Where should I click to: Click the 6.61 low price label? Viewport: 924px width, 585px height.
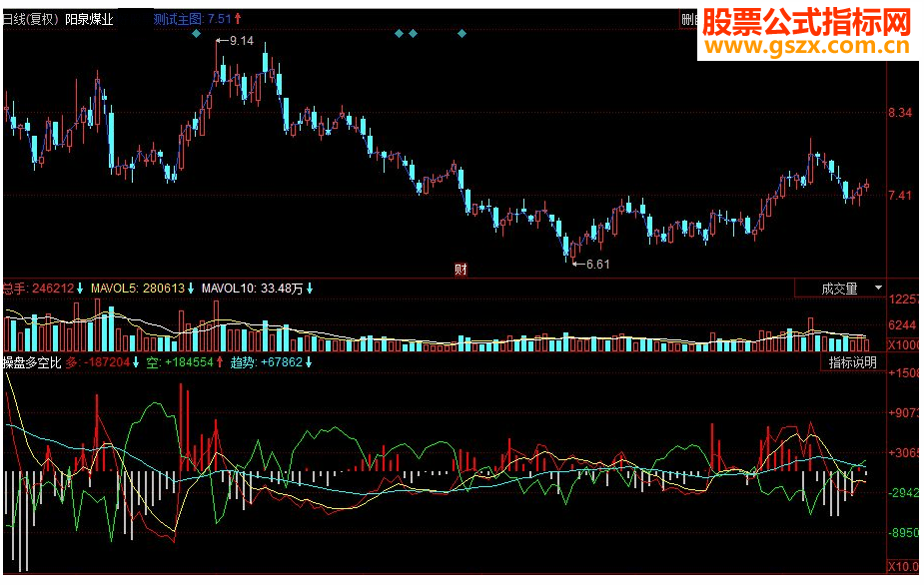597,265
